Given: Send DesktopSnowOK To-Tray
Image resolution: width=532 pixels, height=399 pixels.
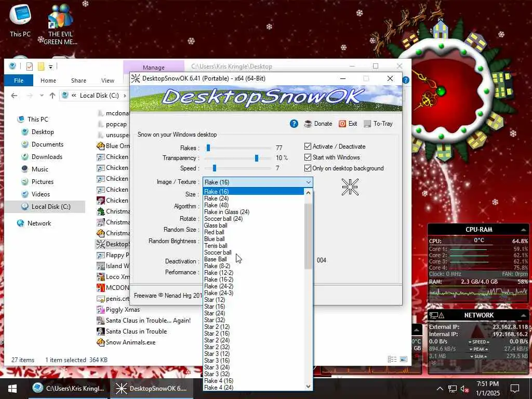Looking at the screenshot, I should point(378,124).
